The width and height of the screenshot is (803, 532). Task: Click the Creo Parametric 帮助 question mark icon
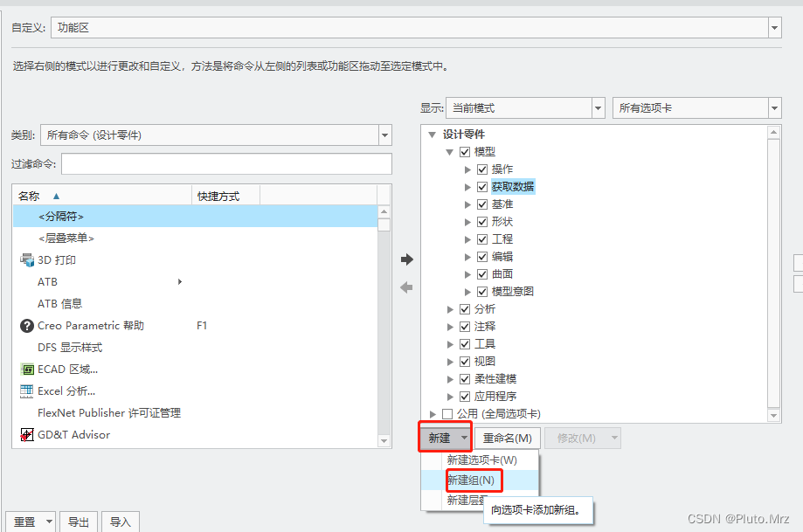[25, 325]
